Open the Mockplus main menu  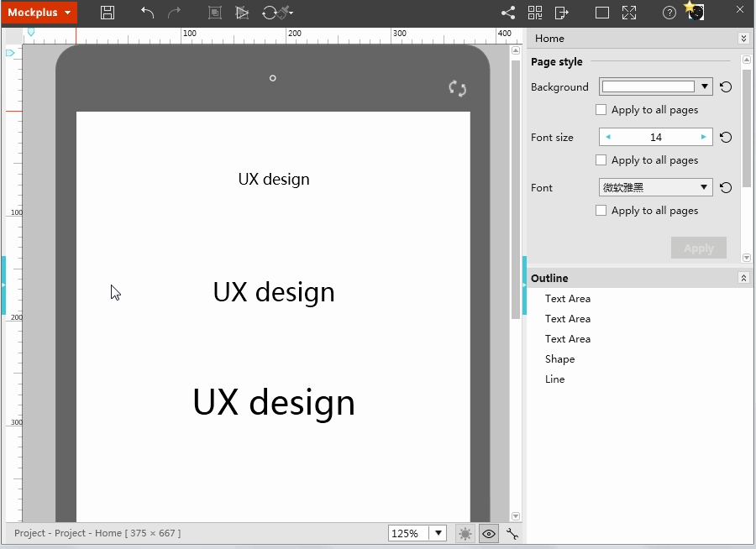point(39,13)
